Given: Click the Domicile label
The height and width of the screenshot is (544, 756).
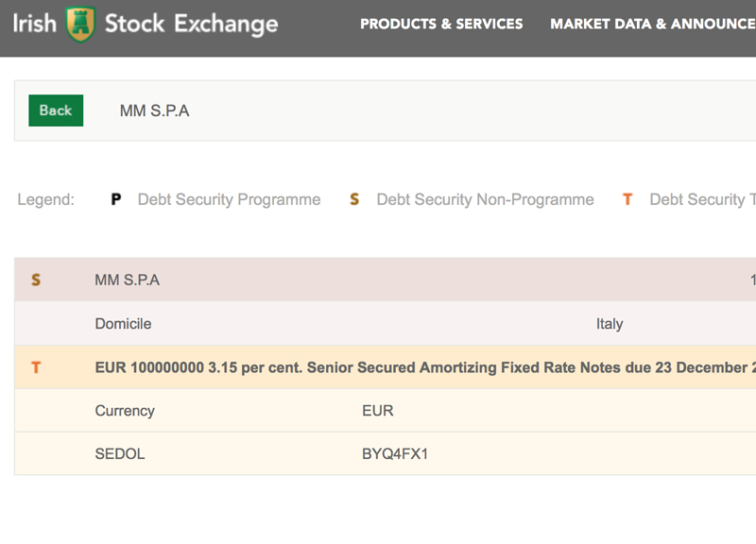Looking at the screenshot, I should [123, 324].
